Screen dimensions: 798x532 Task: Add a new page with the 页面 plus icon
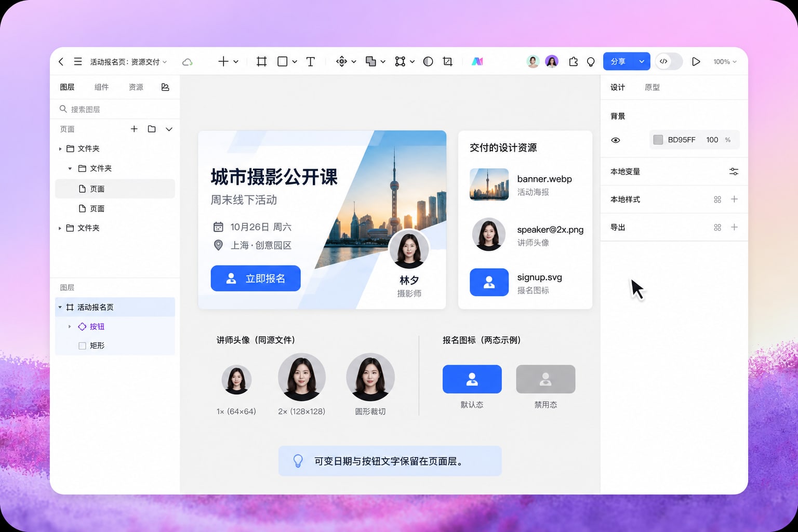coord(134,129)
